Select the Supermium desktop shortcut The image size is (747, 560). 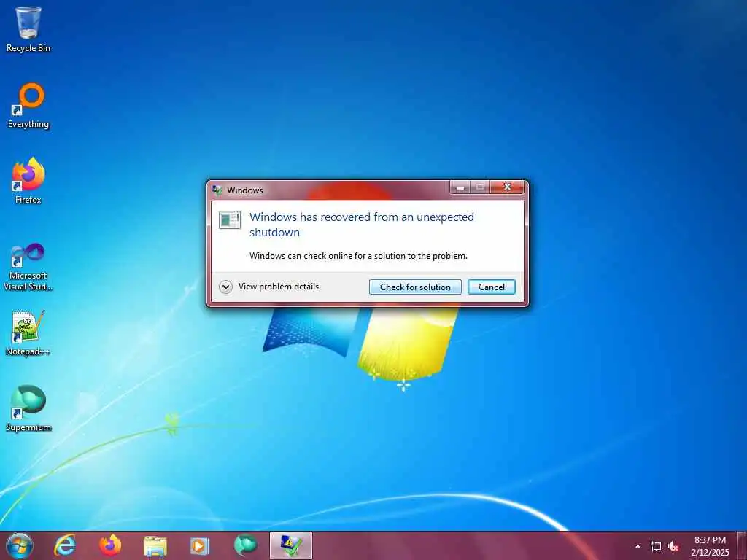click(x=28, y=408)
